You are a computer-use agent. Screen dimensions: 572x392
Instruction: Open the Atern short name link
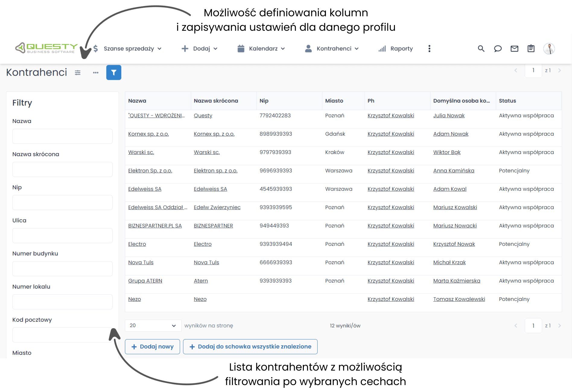pos(201,281)
